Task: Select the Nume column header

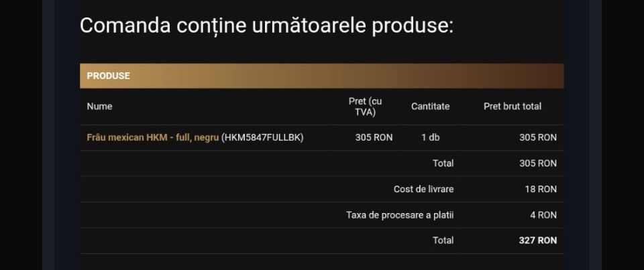Action: coord(99,107)
